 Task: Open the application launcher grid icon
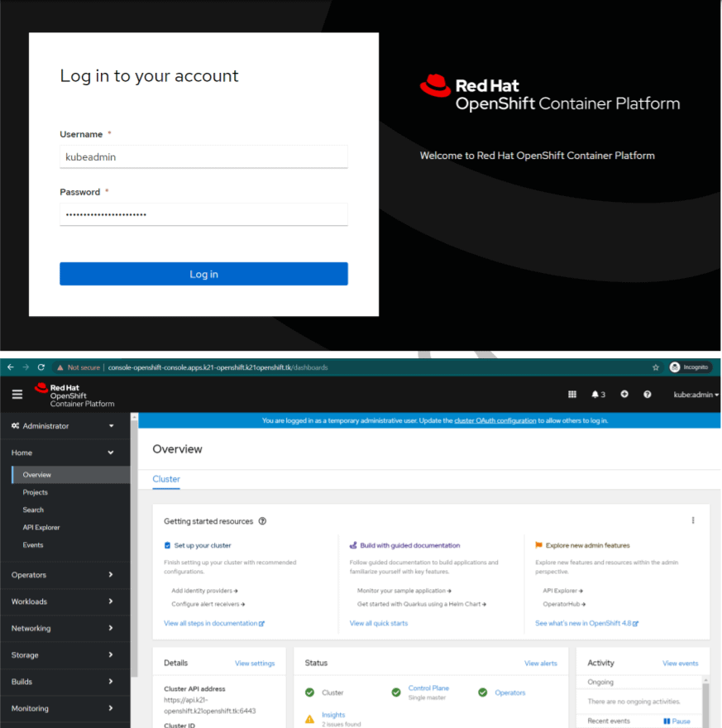[571, 395]
